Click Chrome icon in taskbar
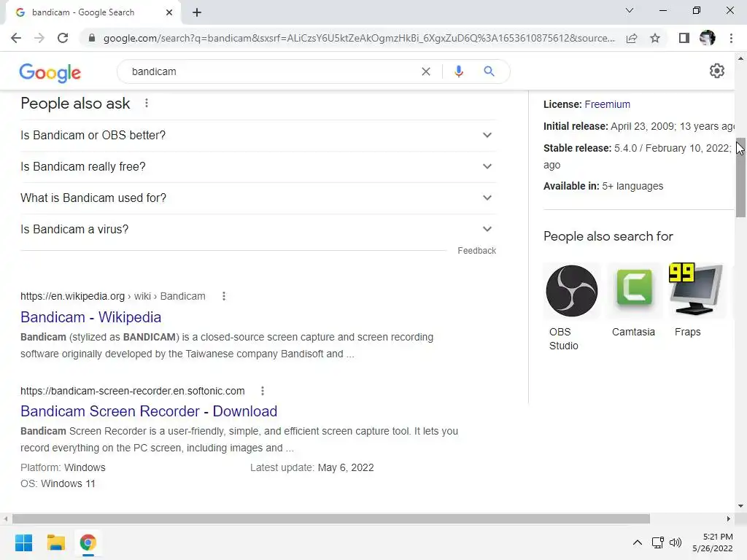Image resolution: width=747 pixels, height=560 pixels. 88,542
